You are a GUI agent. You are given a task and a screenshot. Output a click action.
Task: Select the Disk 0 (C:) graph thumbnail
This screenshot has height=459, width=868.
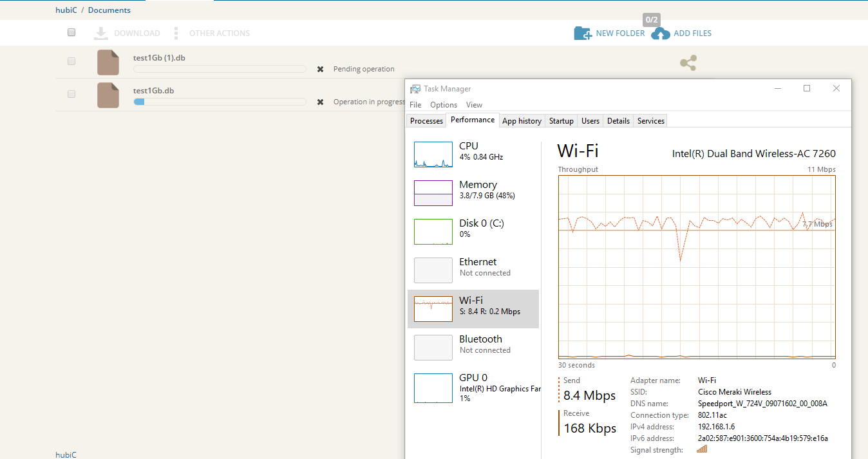(433, 232)
